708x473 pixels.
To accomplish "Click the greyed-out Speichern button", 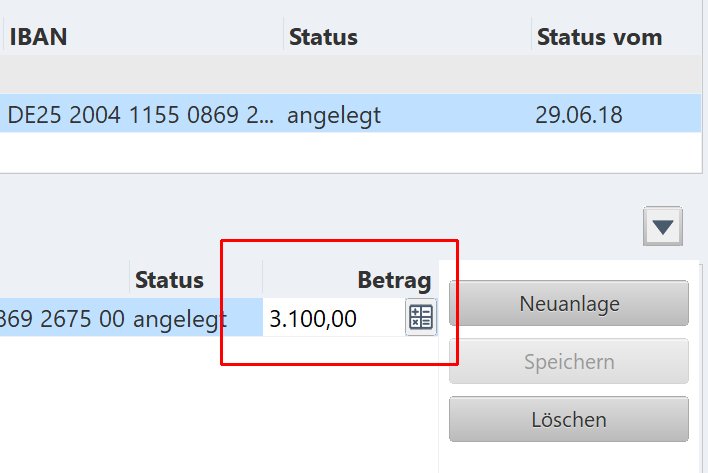I will 568,362.
